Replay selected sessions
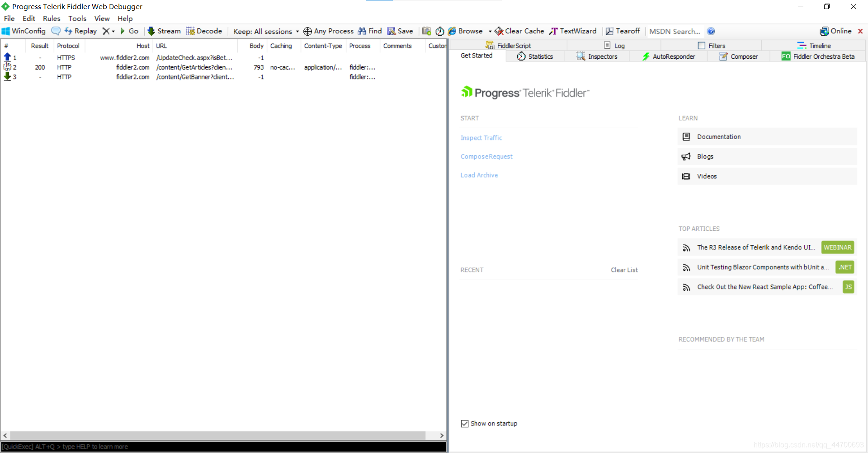 coord(80,31)
